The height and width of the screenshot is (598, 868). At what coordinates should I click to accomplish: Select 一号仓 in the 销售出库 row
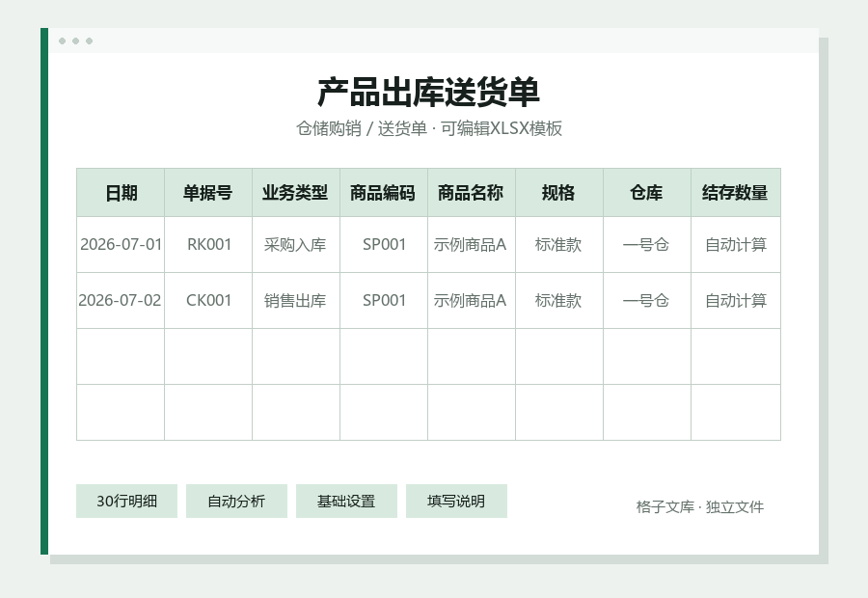click(646, 300)
